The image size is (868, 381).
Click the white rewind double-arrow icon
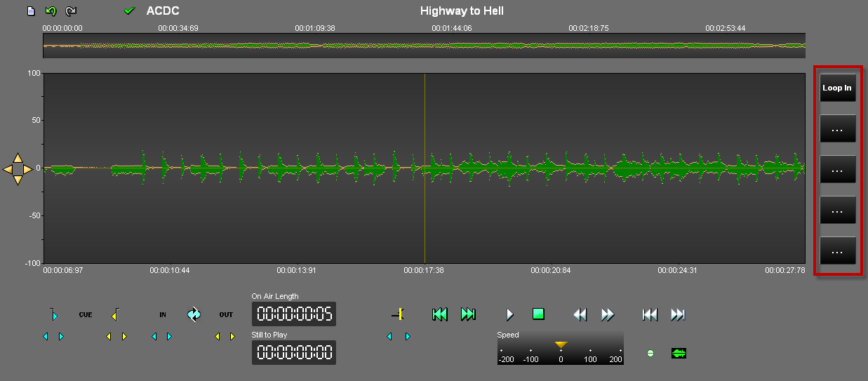click(580, 314)
